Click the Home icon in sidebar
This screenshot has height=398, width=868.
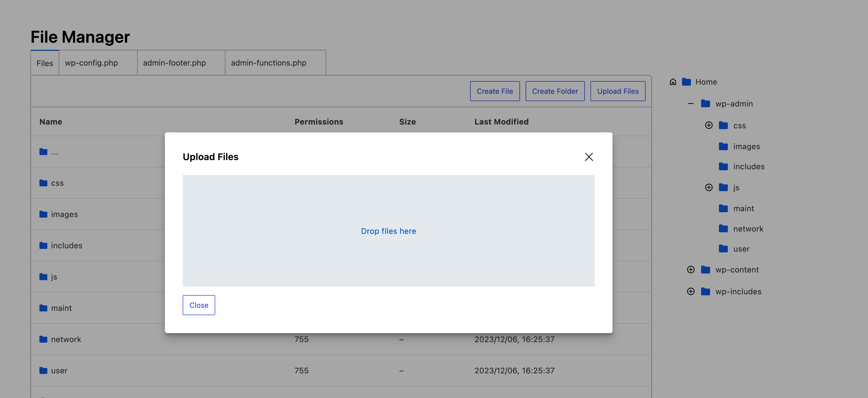coord(673,82)
